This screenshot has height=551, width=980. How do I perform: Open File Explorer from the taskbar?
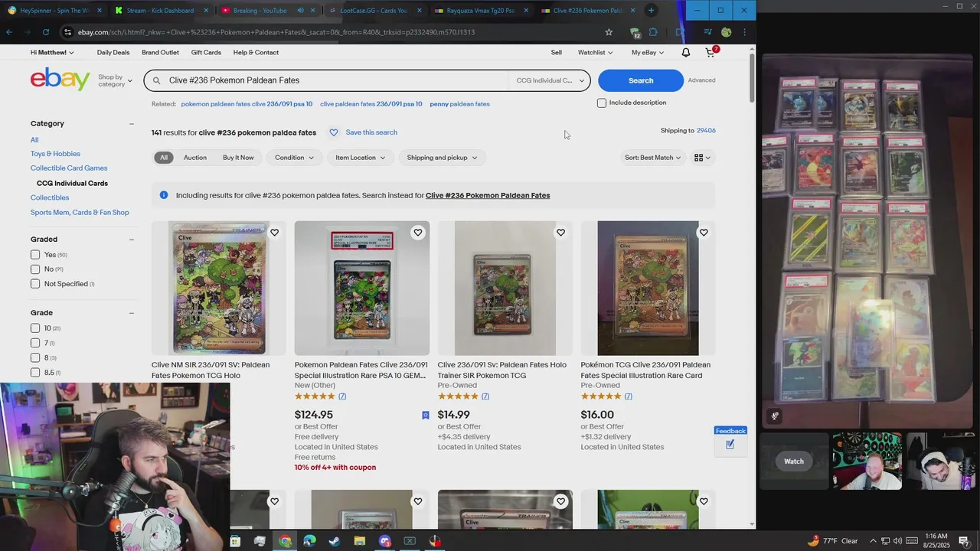(x=360, y=541)
